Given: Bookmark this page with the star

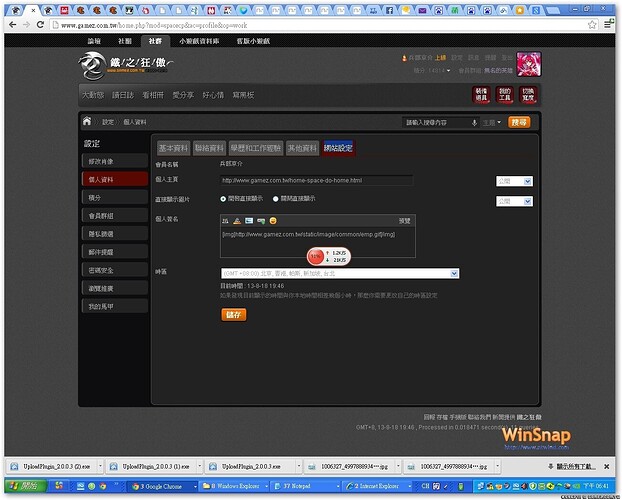Looking at the screenshot, I should point(592,25).
